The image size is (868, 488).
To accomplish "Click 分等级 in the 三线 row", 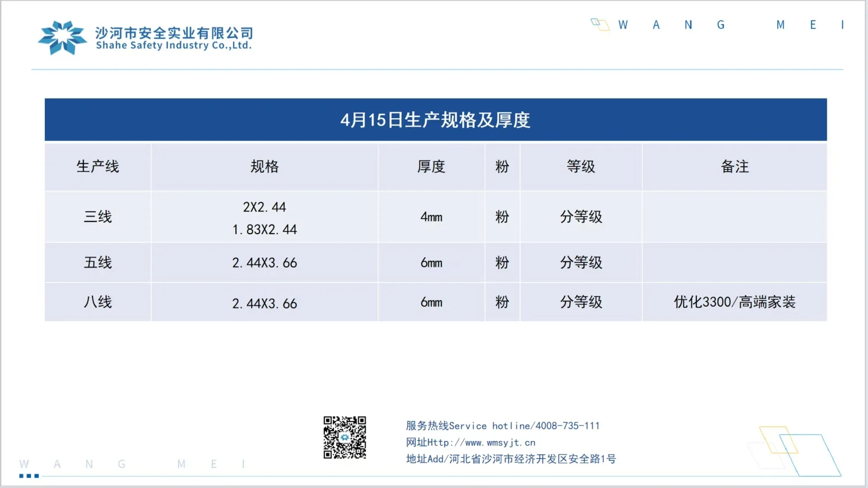I will click(x=581, y=216).
